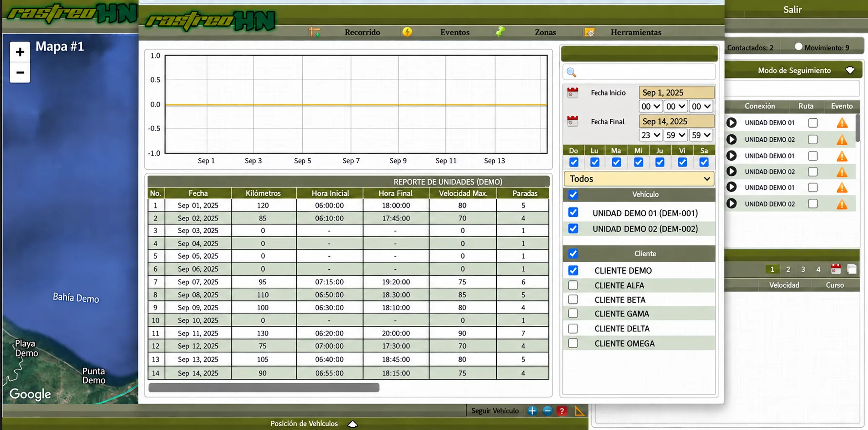Click the blue plus icon beside Seguir Vehículo
The height and width of the screenshot is (430, 868).
pos(532,411)
